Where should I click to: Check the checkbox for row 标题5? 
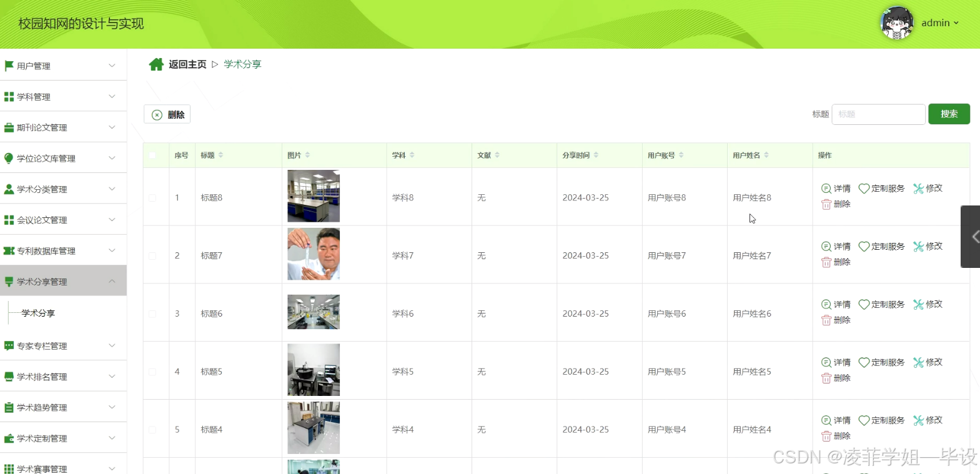tap(152, 372)
